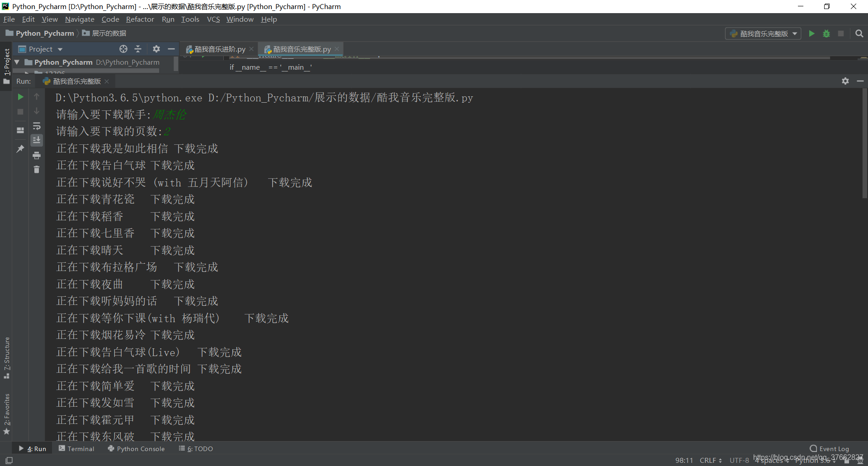
Task: Open the 6: TODO tool window
Action: tap(196, 448)
